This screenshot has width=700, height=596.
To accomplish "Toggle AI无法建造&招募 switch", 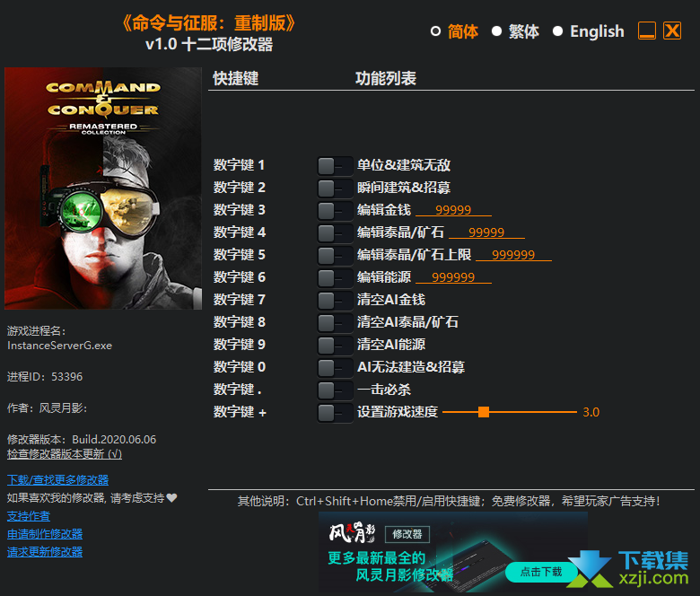I will click(335, 367).
